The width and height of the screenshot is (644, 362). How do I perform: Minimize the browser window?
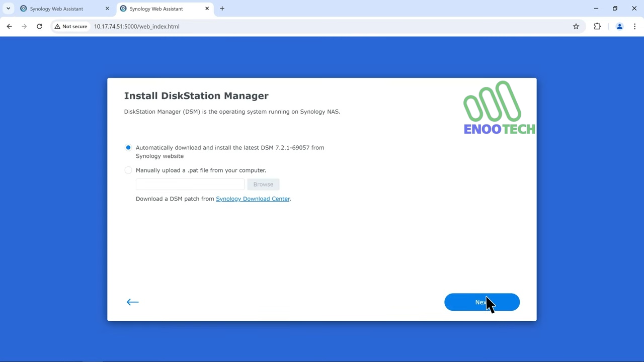(596, 8)
